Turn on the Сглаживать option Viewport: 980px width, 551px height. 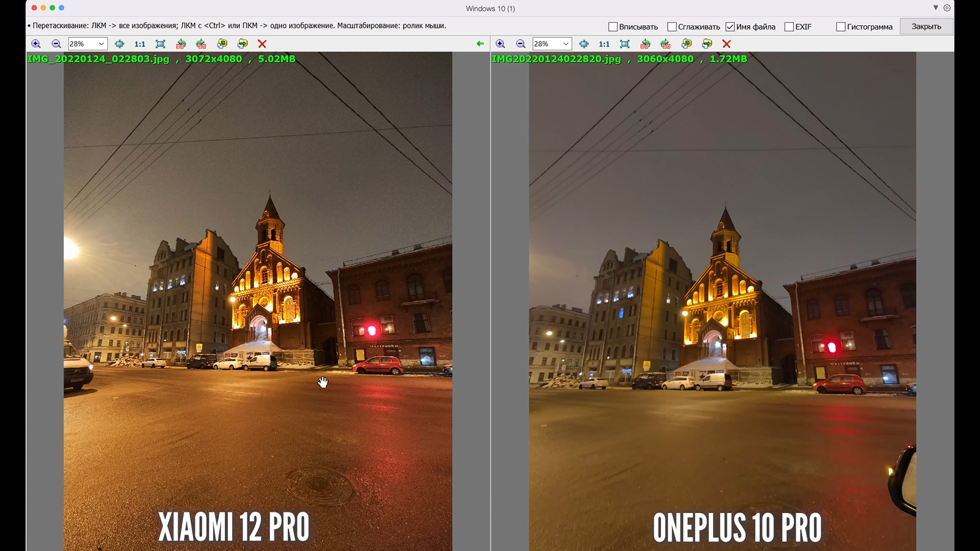pyautogui.click(x=672, y=27)
